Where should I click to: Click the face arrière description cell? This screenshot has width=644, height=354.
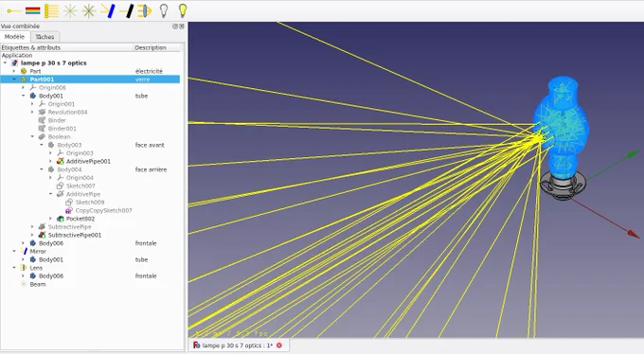(x=151, y=169)
